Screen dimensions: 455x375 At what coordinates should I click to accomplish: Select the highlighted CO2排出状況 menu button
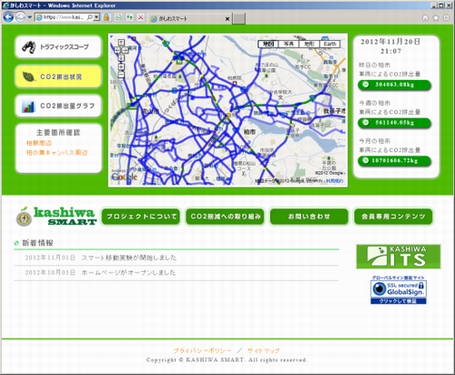pos(58,76)
